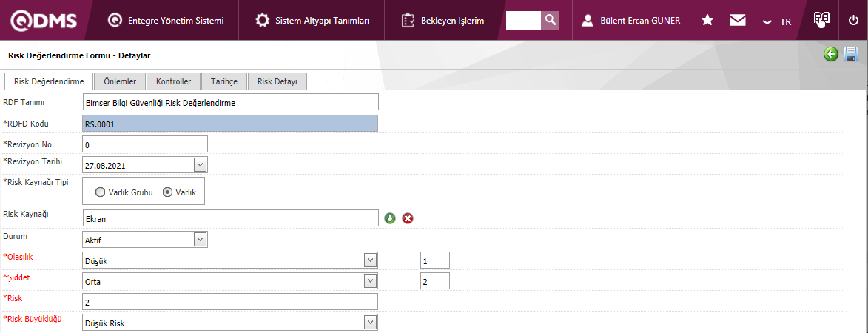Select the Varlık Grubu radio button
Screen dimensions: 868x333
tap(100, 192)
